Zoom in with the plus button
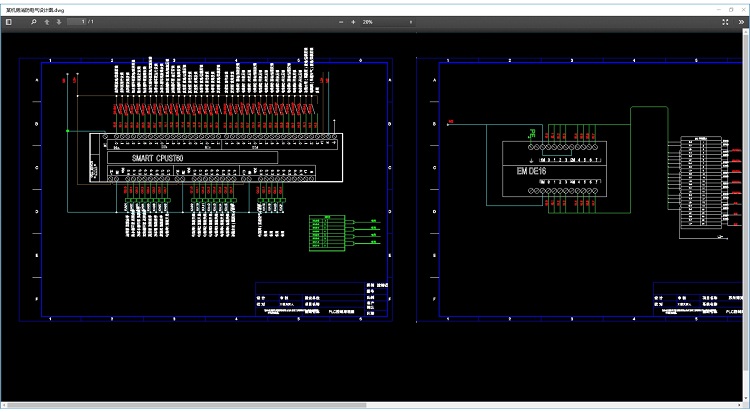This screenshot has height=412, width=750. pyautogui.click(x=354, y=21)
